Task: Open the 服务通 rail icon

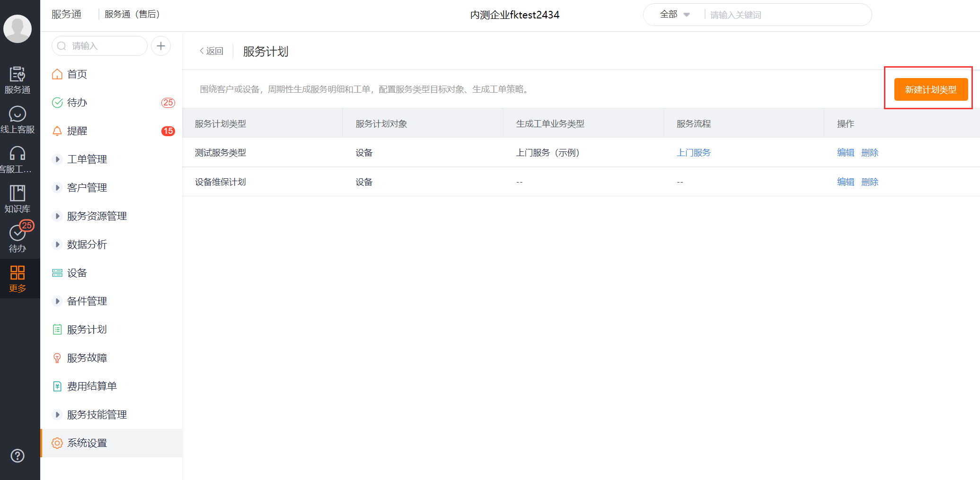Action: point(18,74)
